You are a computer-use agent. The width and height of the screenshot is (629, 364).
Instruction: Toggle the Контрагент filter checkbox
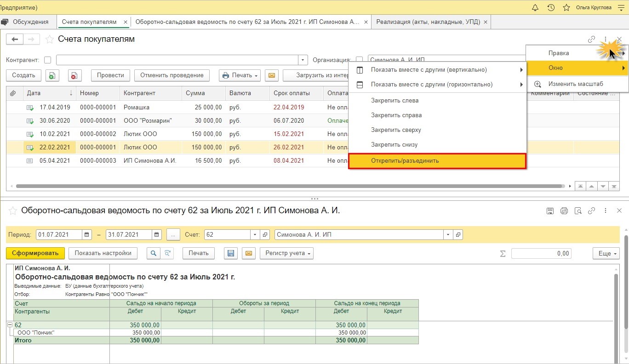coord(47,60)
